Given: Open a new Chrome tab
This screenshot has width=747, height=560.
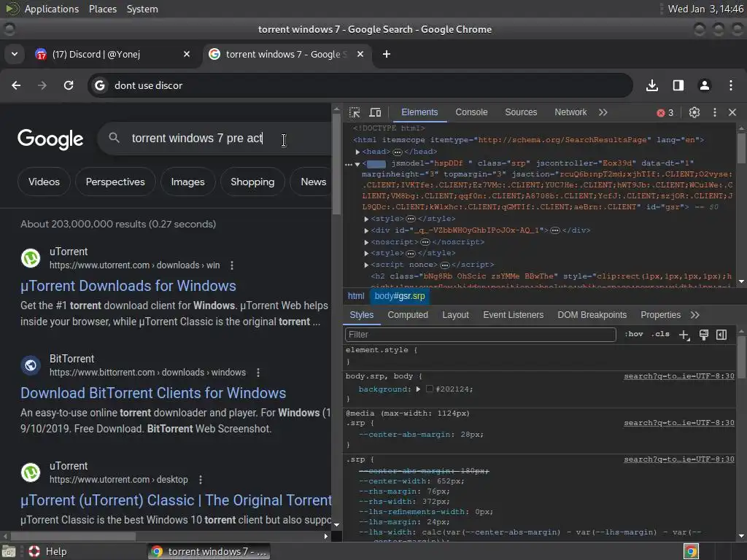Looking at the screenshot, I should [387, 54].
